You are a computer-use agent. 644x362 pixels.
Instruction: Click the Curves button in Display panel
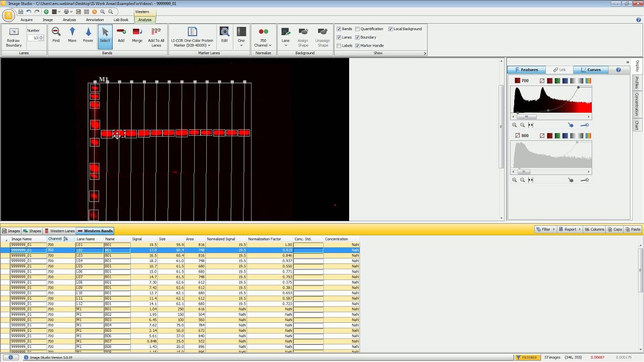pos(591,70)
